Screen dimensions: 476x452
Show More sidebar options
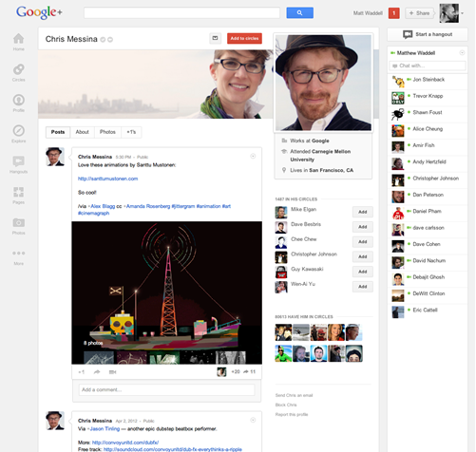coord(18,254)
